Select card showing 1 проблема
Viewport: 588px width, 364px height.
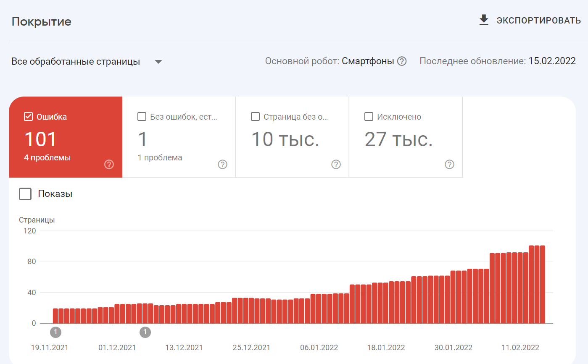179,137
